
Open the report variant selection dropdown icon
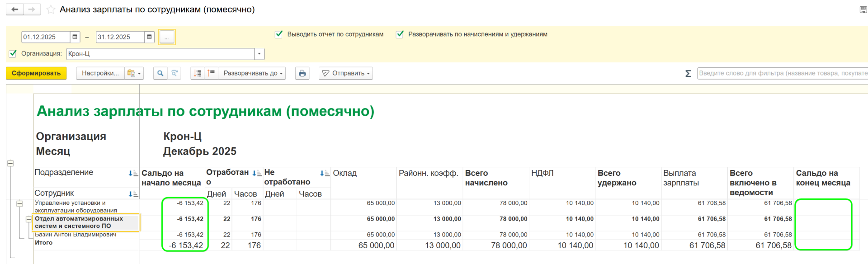[134, 73]
